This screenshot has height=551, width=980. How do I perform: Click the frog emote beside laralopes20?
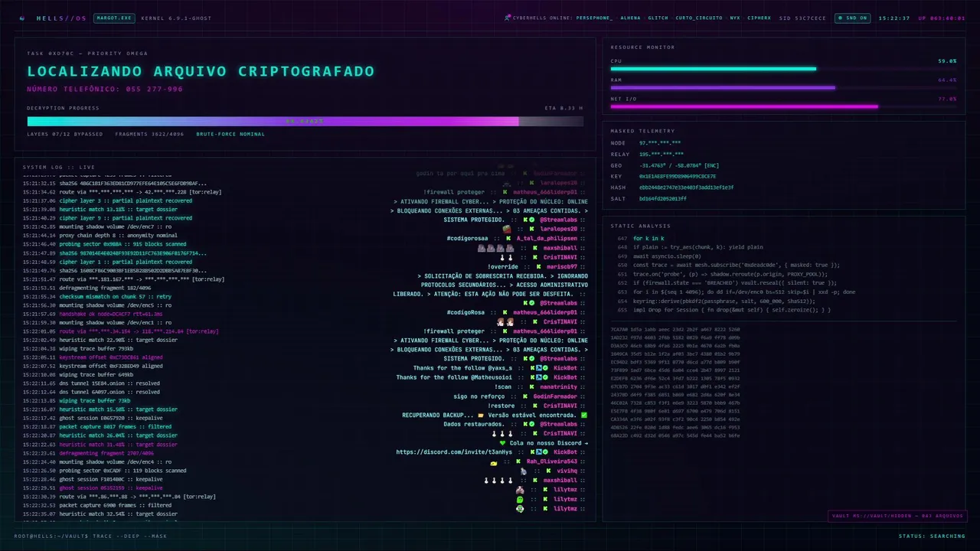point(506,229)
